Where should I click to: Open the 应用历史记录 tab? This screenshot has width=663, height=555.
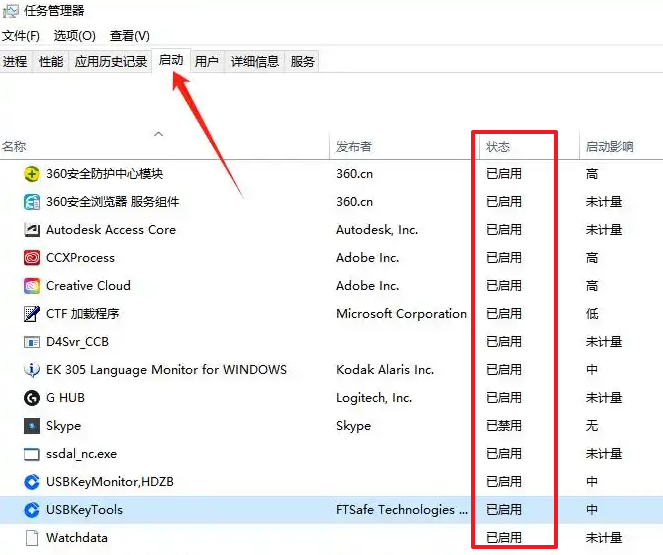pos(111,62)
